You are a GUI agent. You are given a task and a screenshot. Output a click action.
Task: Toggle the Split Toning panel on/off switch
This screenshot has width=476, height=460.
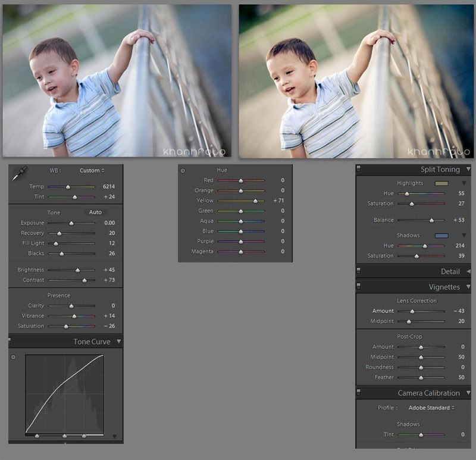tap(359, 169)
